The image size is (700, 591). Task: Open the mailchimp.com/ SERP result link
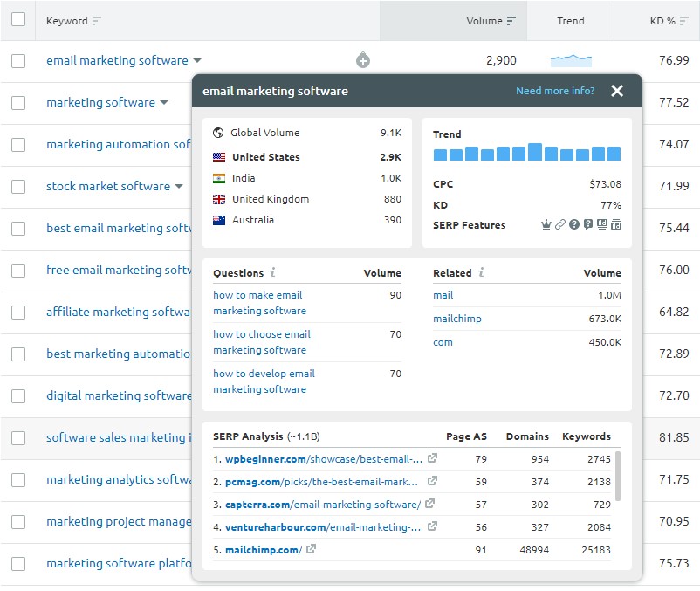[264, 550]
